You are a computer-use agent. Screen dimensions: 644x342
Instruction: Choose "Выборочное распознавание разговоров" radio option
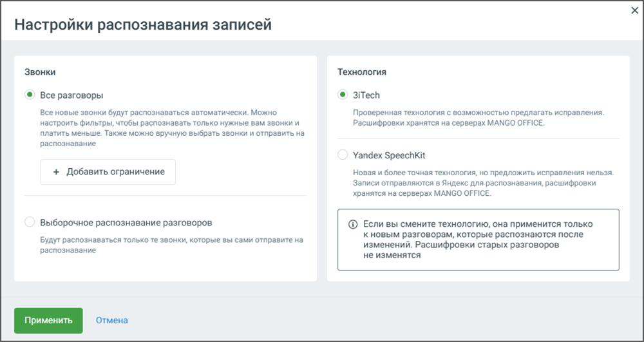(30, 222)
